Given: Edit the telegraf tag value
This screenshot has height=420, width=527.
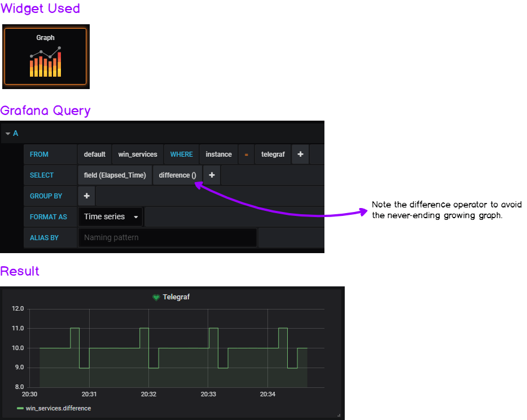Looking at the screenshot, I should (273, 154).
